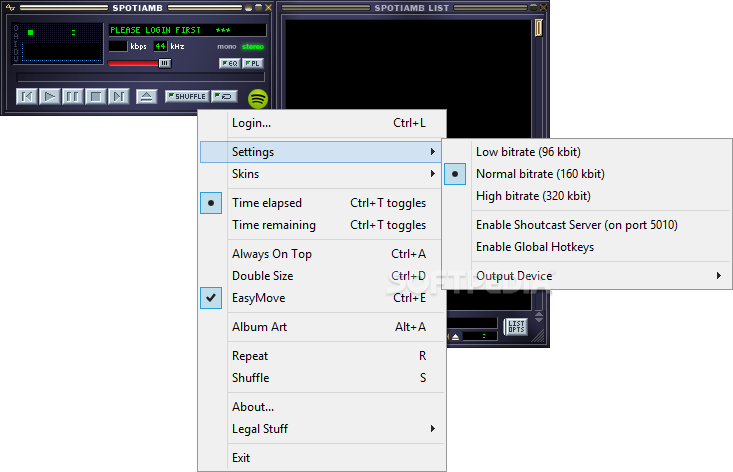This screenshot has width=733, height=472.
Task: Click the green Spotify logo icon
Action: (258, 99)
